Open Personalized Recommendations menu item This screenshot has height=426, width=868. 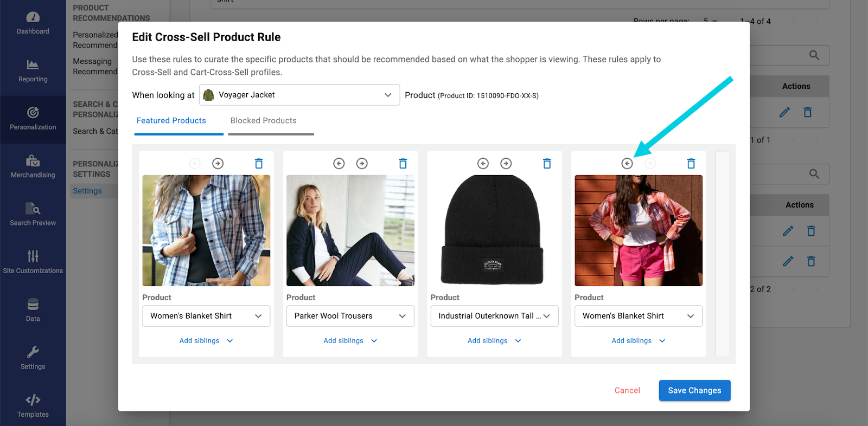point(95,40)
